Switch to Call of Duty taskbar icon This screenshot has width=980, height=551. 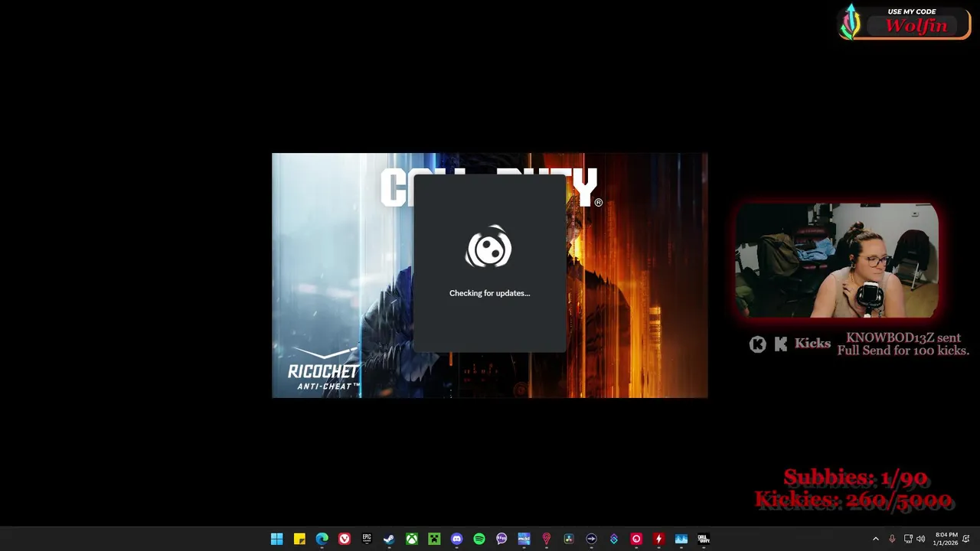703,539
